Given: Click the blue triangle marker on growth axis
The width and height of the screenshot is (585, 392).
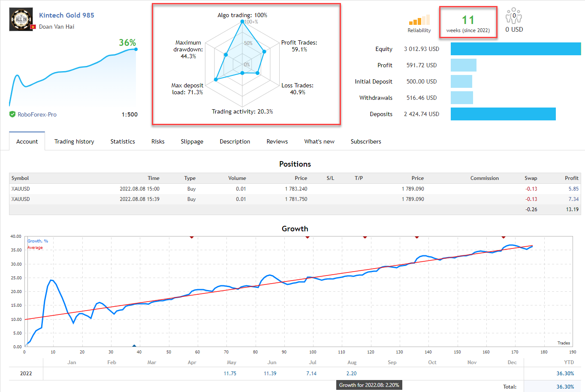Looking at the screenshot, I should coord(134,346).
